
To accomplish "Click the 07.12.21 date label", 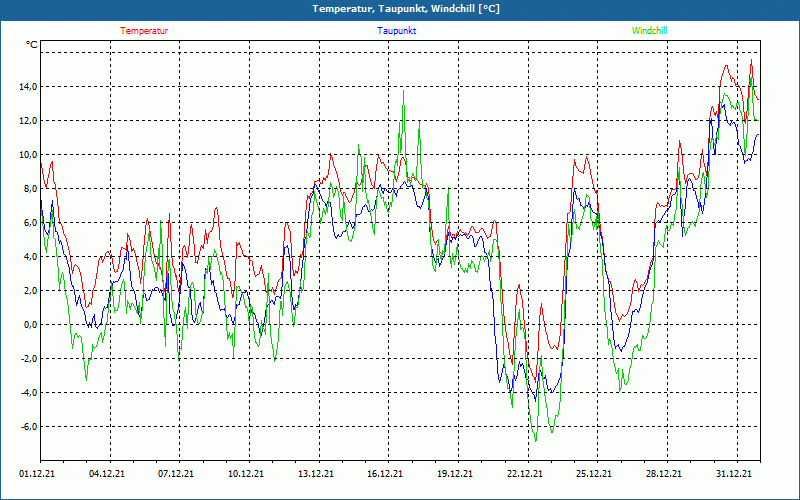I will pyautogui.click(x=176, y=474).
